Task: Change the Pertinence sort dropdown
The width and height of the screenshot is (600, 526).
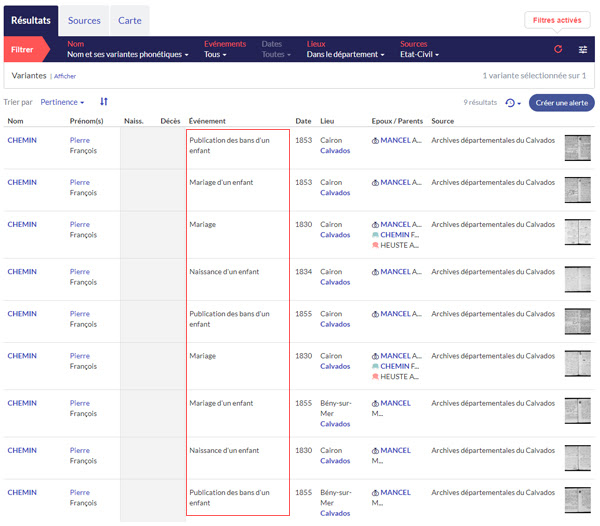Action: 62,102
